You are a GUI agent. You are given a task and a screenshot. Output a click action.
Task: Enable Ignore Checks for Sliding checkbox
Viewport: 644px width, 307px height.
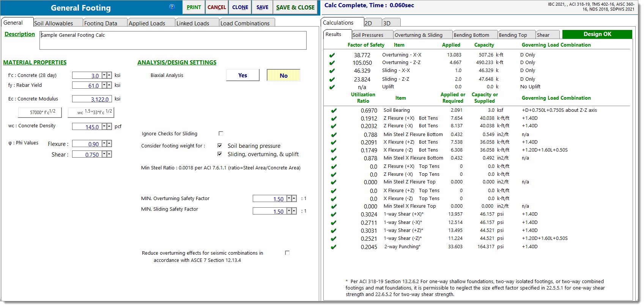click(221, 133)
